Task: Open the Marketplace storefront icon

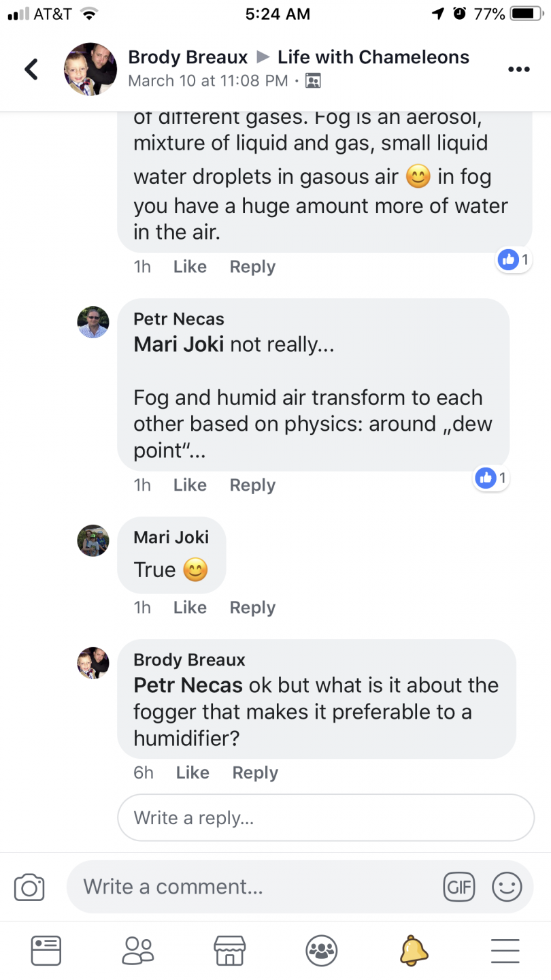Action: pyautogui.click(x=229, y=950)
